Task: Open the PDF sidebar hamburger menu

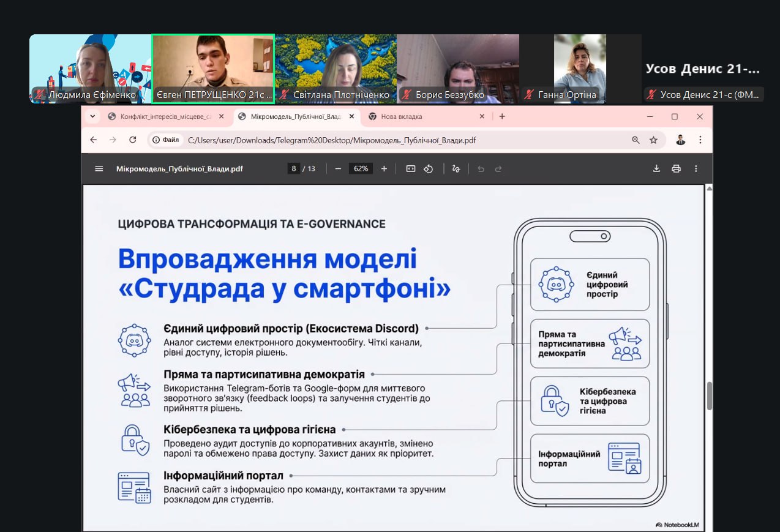Action: [x=99, y=169]
